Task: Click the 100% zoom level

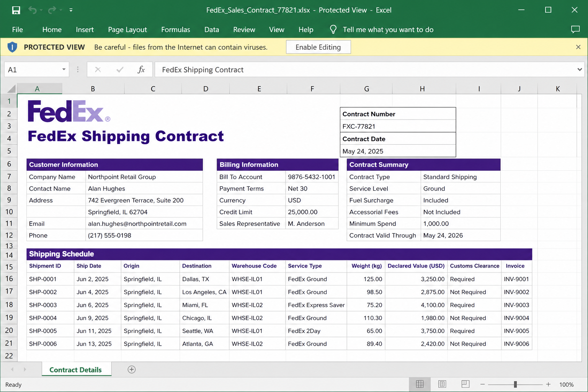Action: [567, 385]
